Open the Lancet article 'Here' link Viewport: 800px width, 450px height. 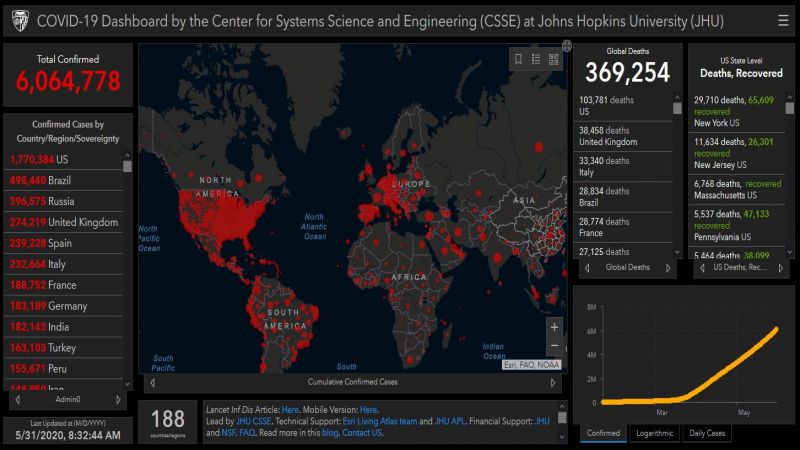[x=290, y=410]
